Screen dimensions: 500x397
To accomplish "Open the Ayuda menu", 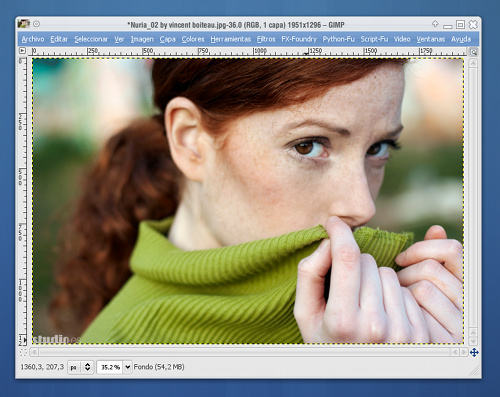I will [461, 39].
